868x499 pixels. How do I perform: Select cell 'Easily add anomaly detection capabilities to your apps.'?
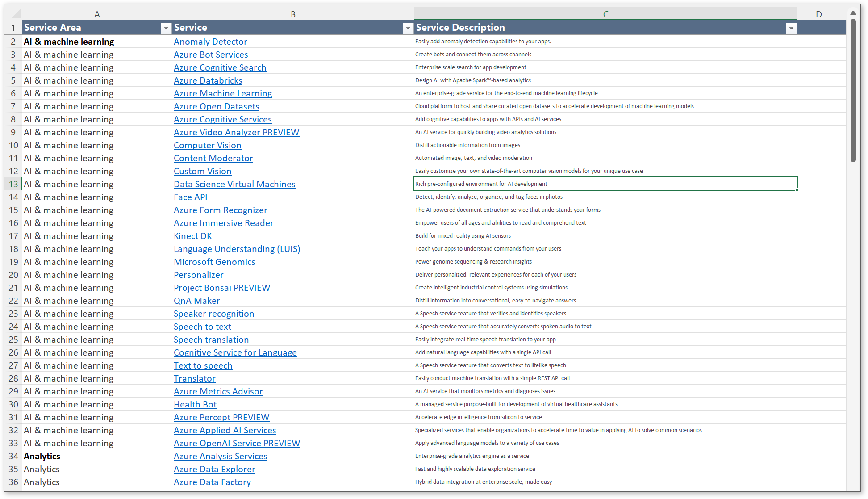pyautogui.click(x=605, y=42)
